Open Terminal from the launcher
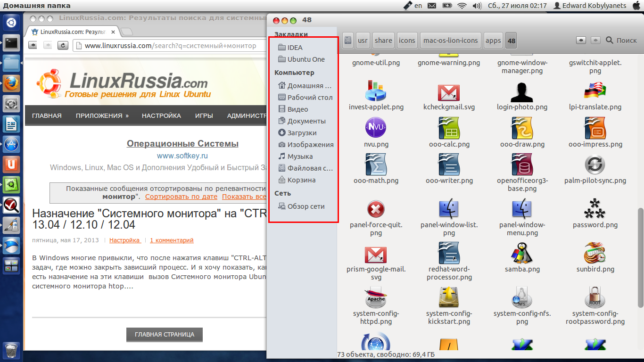Screen dimensions: 644x362 11,43
